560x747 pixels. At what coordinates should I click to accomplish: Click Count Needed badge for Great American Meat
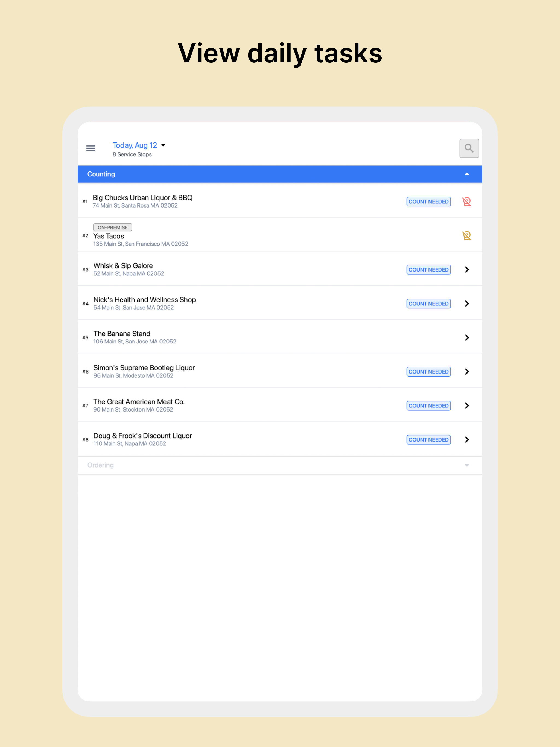(x=428, y=405)
